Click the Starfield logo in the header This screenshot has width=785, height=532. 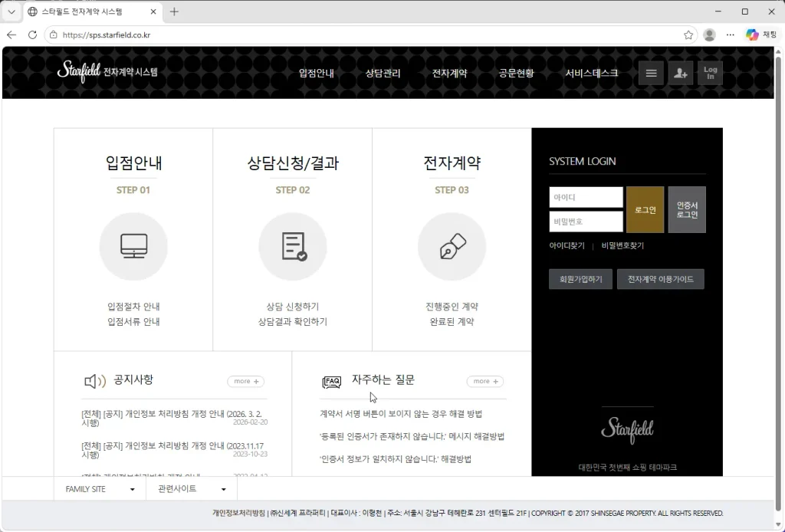pyautogui.click(x=107, y=72)
